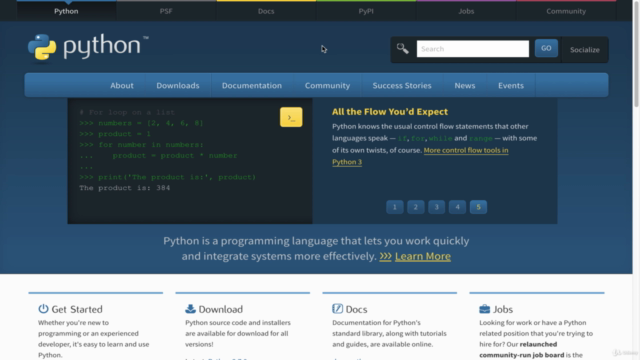The width and height of the screenshot is (640, 360).
Task: Select the PyPI top tab
Action: (366, 11)
